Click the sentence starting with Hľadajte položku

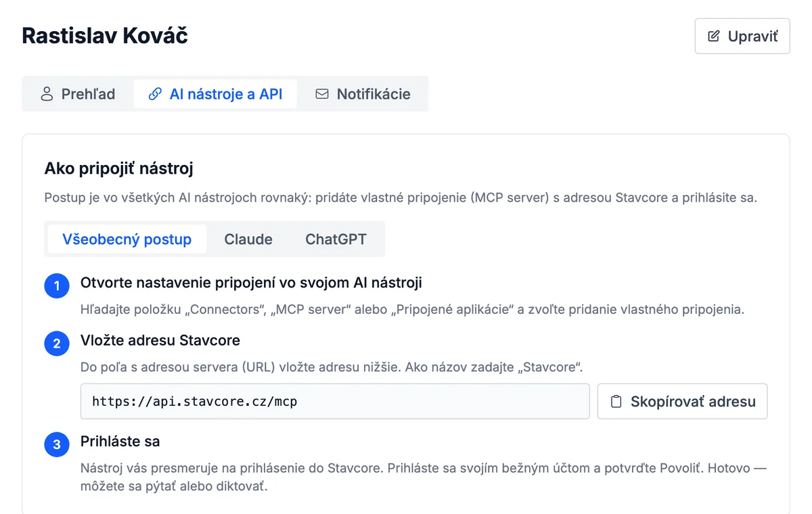click(x=412, y=310)
